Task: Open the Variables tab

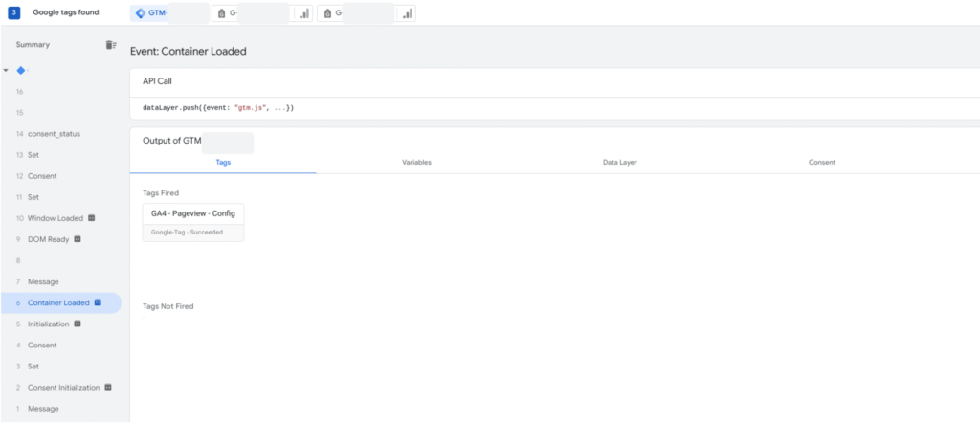Action: pyautogui.click(x=417, y=162)
